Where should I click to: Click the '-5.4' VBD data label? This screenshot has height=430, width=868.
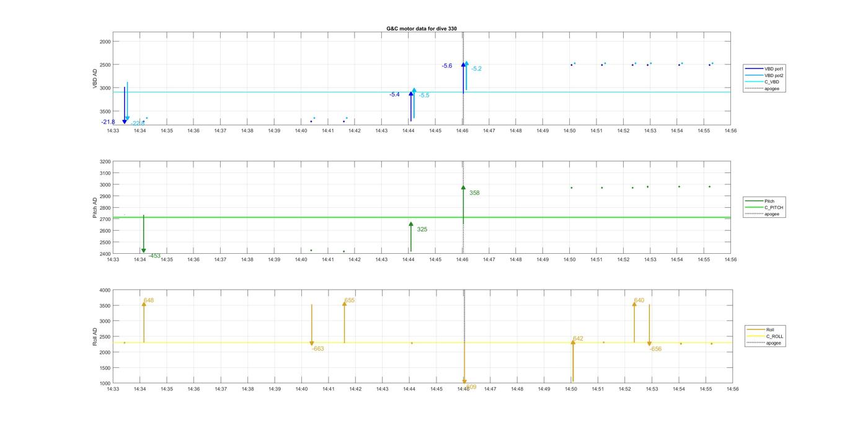[x=394, y=94]
